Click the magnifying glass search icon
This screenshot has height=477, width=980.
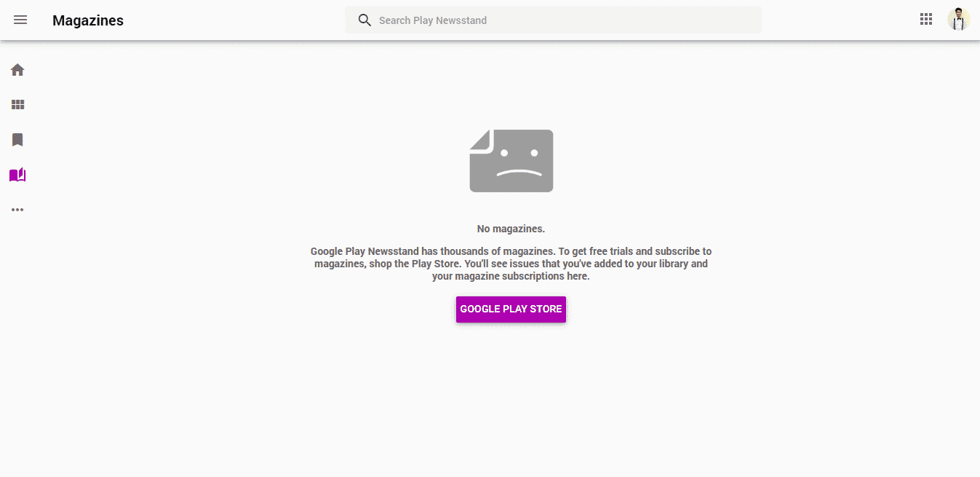point(364,20)
